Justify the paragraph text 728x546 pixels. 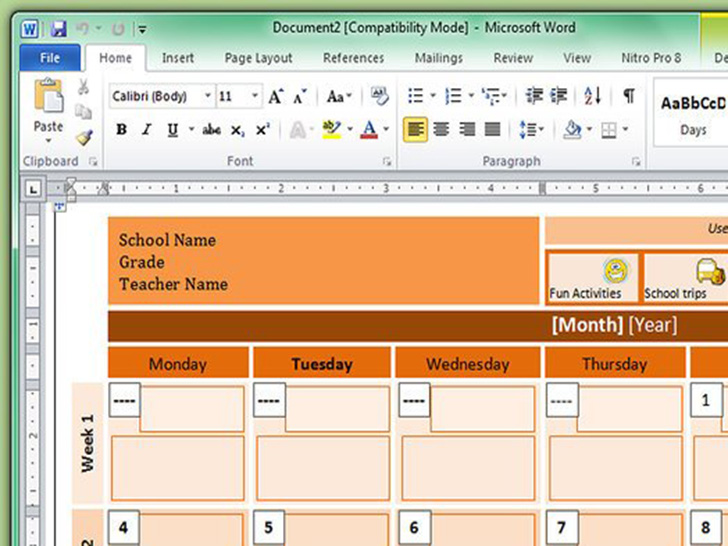point(493,130)
